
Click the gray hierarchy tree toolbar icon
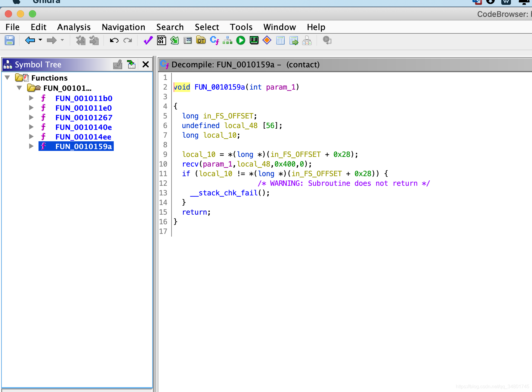click(x=307, y=40)
